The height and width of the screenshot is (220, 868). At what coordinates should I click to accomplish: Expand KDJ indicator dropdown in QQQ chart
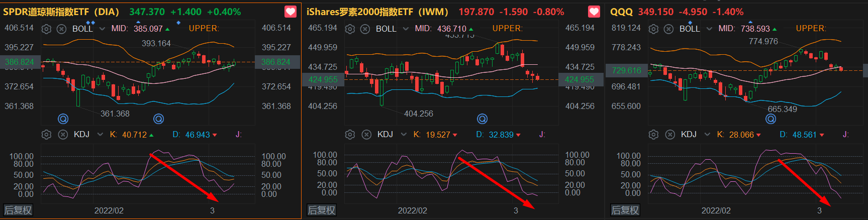click(x=707, y=135)
